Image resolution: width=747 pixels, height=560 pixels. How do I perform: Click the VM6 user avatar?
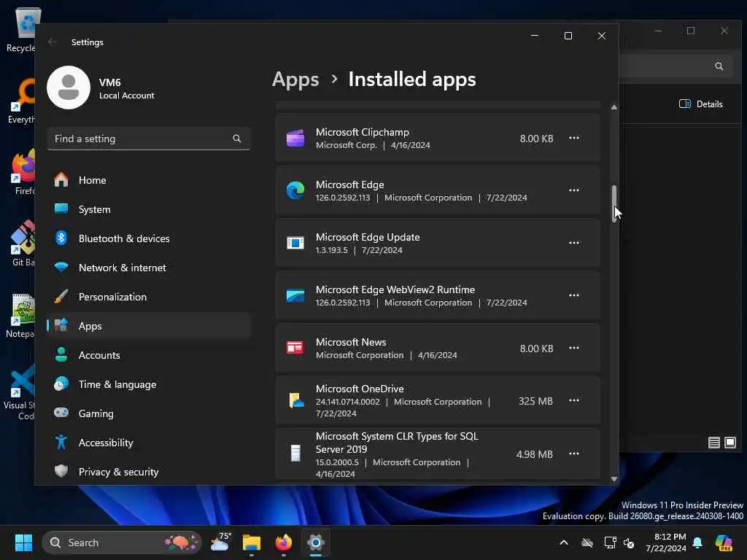pyautogui.click(x=69, y=87)
